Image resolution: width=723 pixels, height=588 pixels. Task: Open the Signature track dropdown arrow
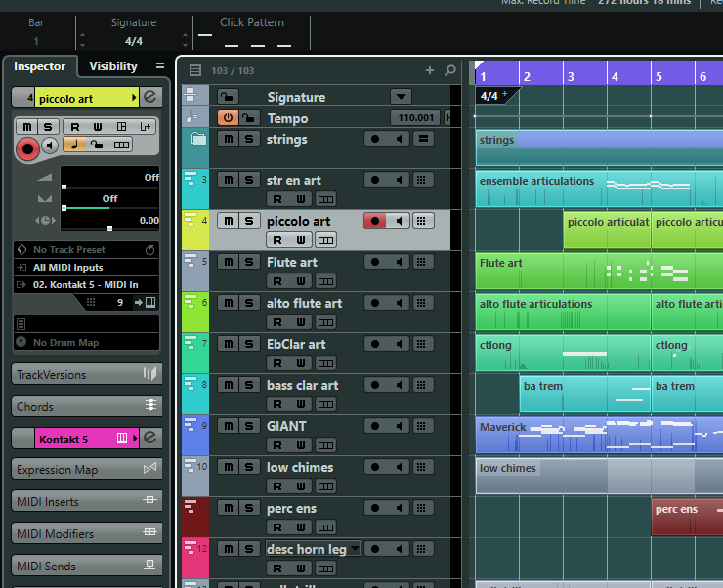click(401, 97)
